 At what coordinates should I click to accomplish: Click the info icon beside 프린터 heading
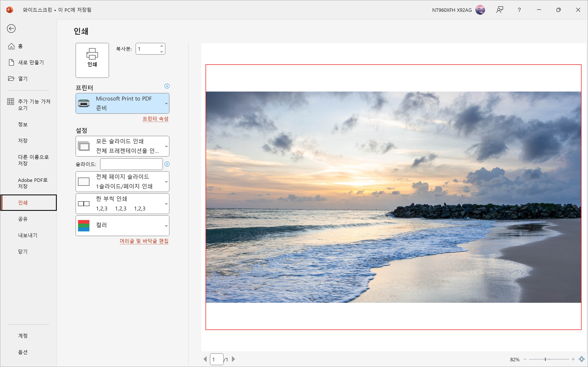point(167,86)
